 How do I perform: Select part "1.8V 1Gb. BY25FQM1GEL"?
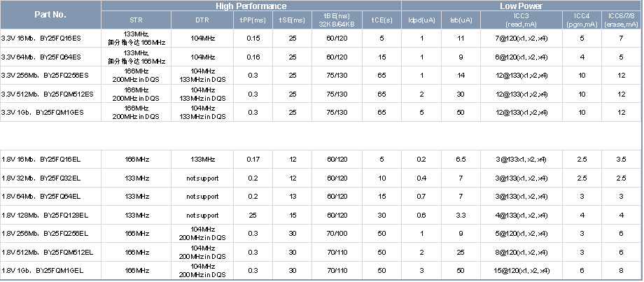(42, 271)
